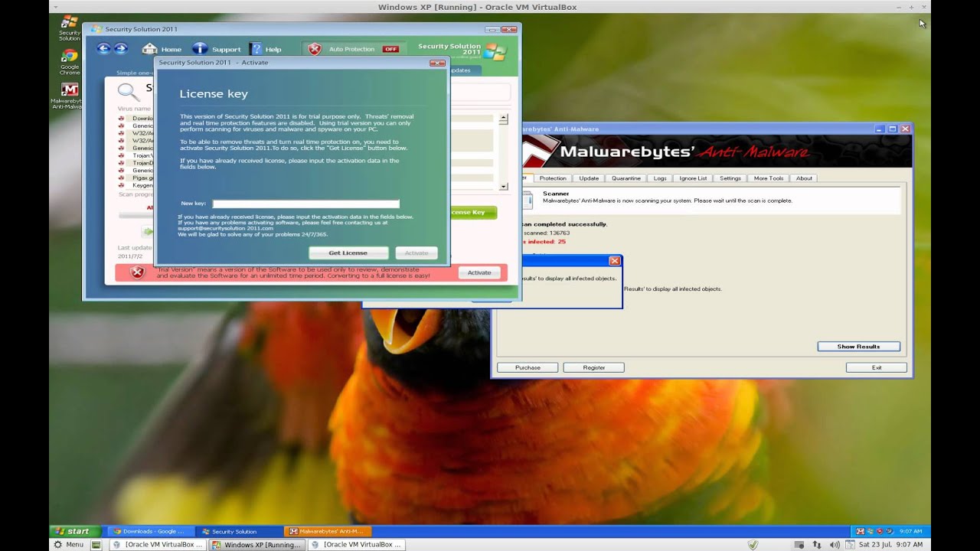Open the host Menu button
The height and width of the screenshot is (551, 980).
click(x=68, y=545)
